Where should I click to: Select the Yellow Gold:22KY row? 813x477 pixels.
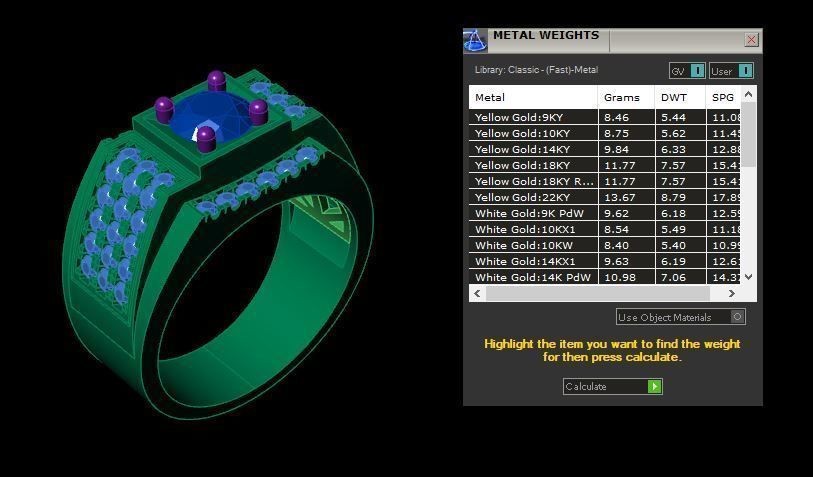coord(605,198)
